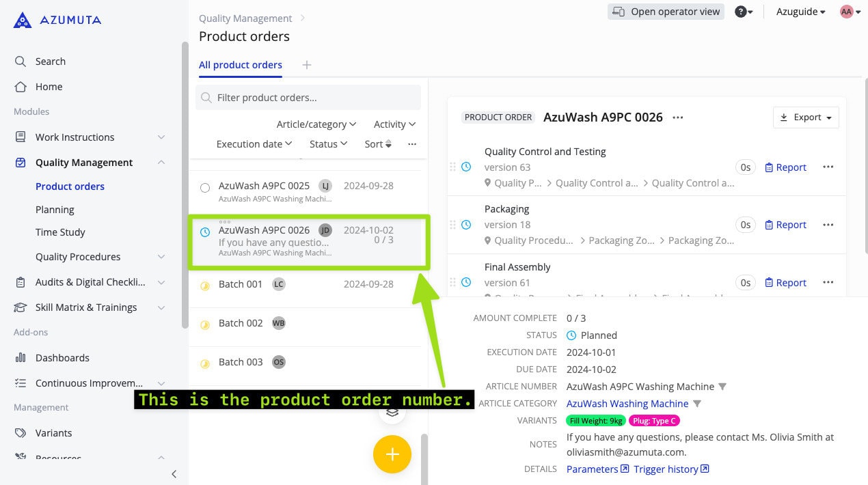868x485 pixels.
Task: Click the status circle beside Batch 003
Action: coord(205,362)
